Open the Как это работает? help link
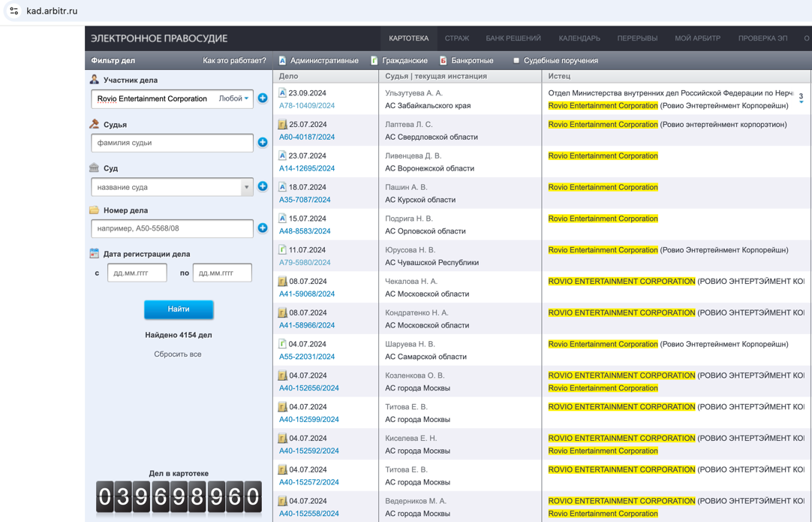812x522 pixels. pos(234,61)
